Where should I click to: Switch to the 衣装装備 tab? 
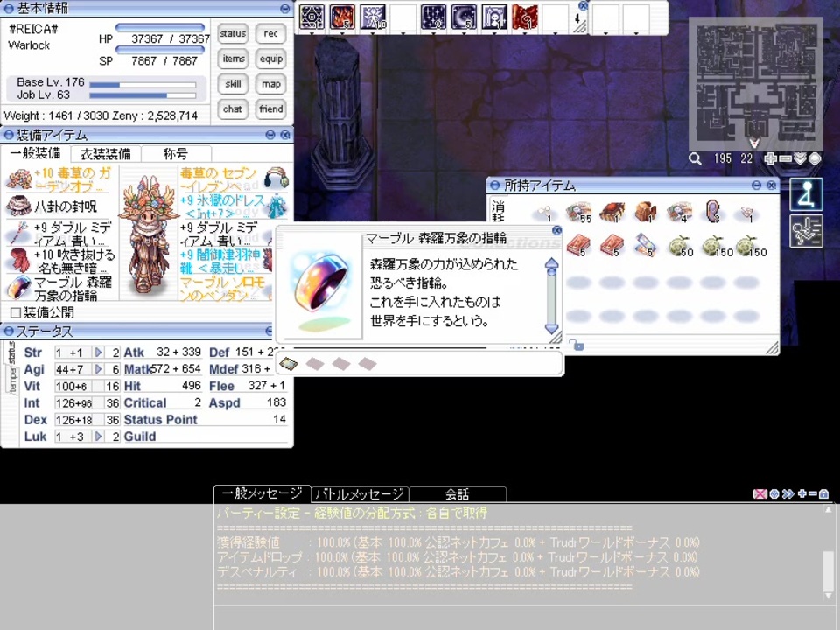[106, 154]
